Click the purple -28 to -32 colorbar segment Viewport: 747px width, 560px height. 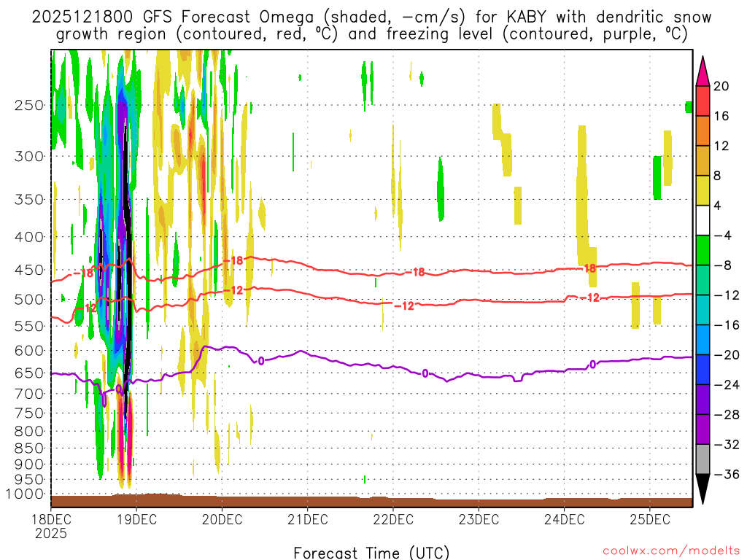pyautogui.click(x=703, y=429)
